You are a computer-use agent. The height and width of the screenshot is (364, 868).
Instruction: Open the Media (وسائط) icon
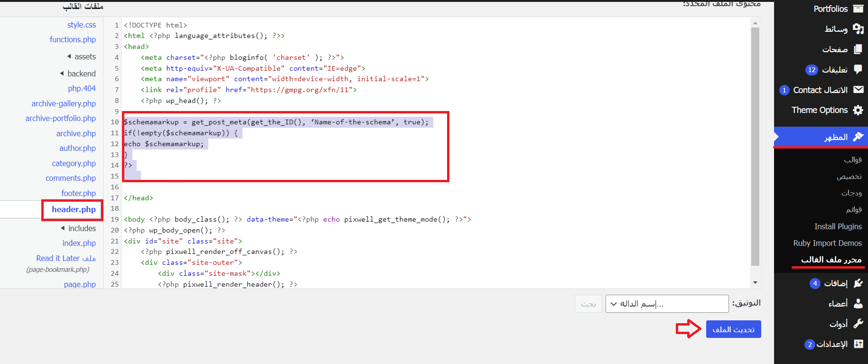[858, 29]
